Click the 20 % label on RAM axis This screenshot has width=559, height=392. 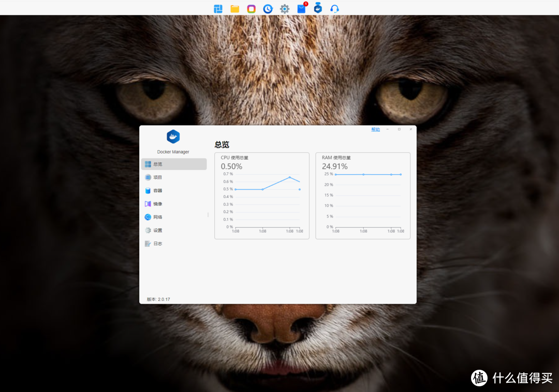click(x=329, y=185)
